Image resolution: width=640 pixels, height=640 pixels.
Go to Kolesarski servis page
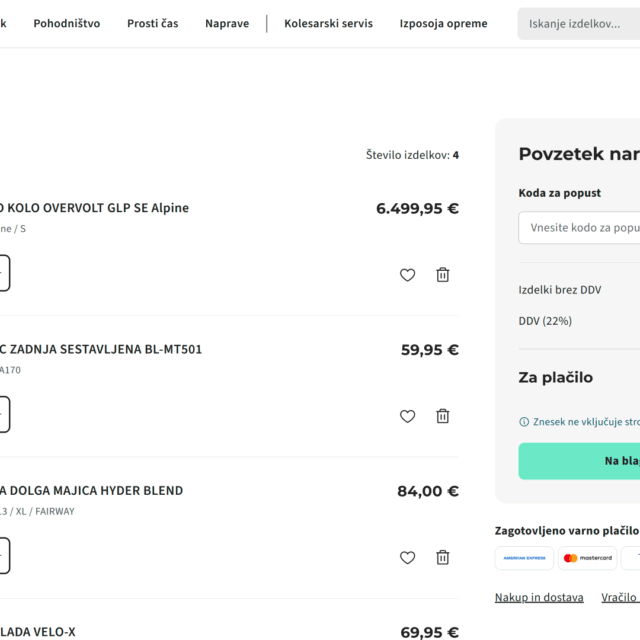pos(328,23)
